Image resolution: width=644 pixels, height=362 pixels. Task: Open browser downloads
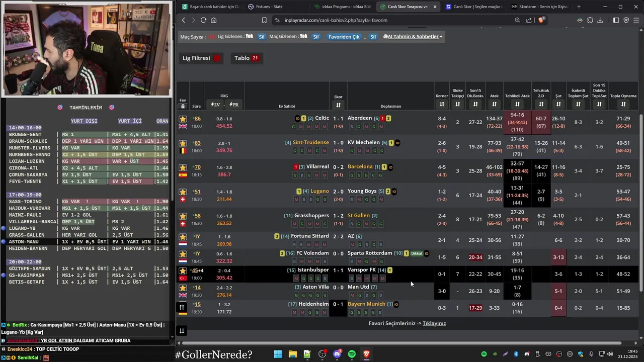(600, 20)
